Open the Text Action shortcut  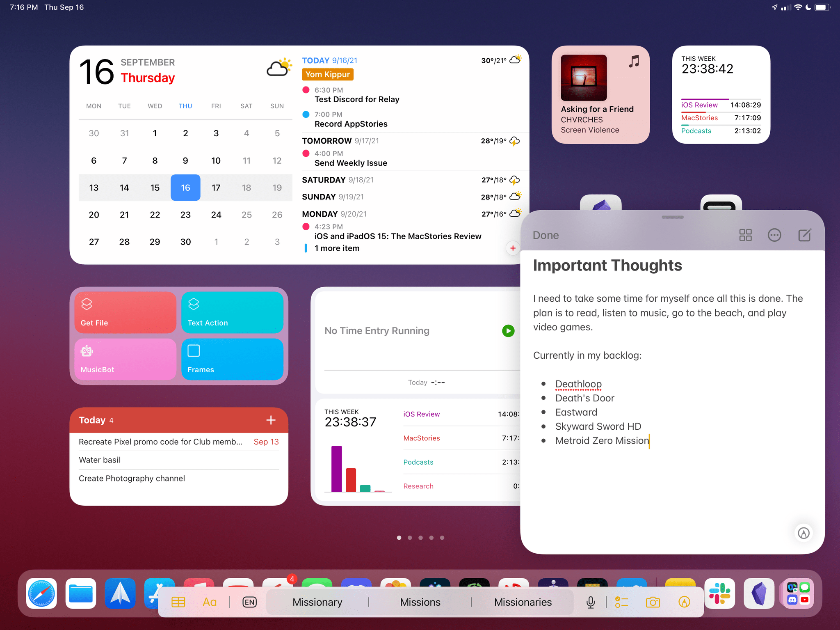[233, 312]
